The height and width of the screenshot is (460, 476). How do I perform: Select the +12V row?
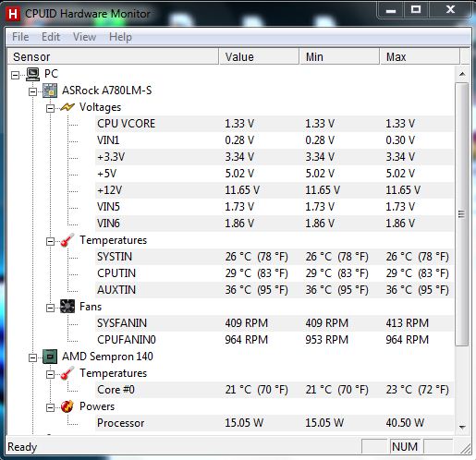(x=275, y=190)
